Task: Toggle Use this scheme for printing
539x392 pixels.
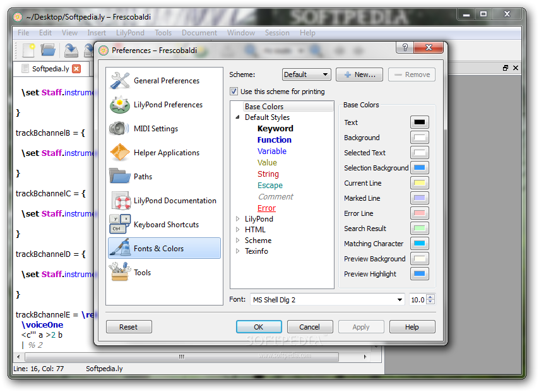Action: 234,92
